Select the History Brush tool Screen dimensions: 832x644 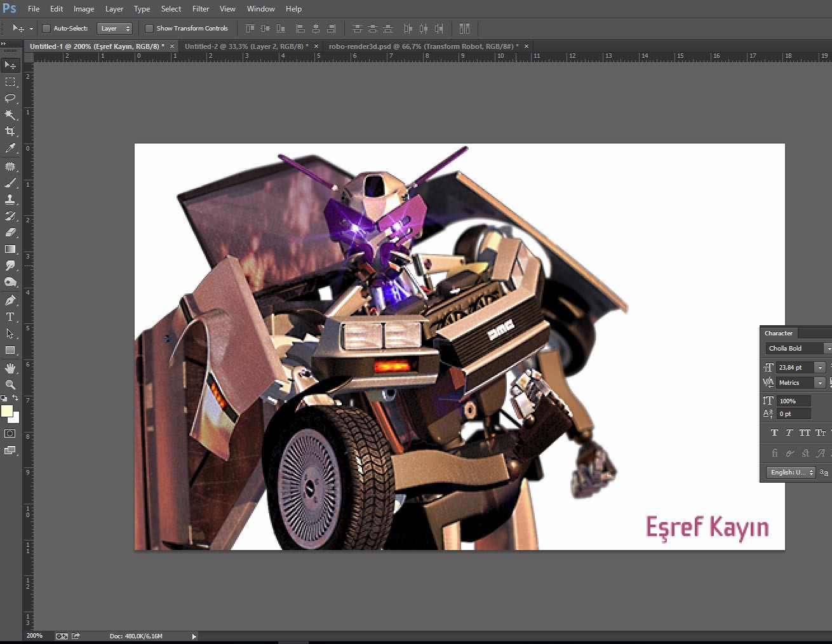click(10, 216)
